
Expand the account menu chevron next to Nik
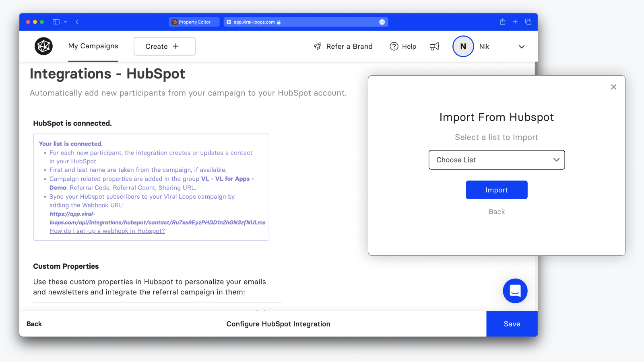pyautogui.click(x=521, y=47)
